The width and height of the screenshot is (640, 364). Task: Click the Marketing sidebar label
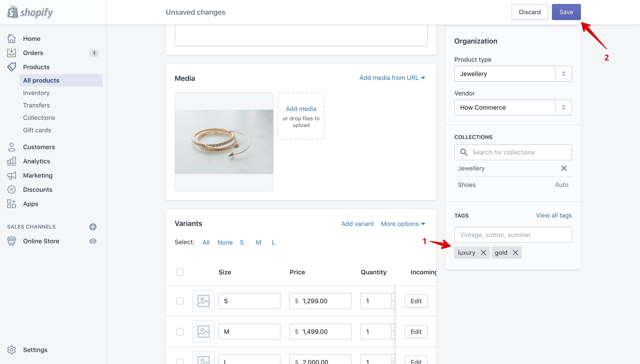(x=38, y=176)
